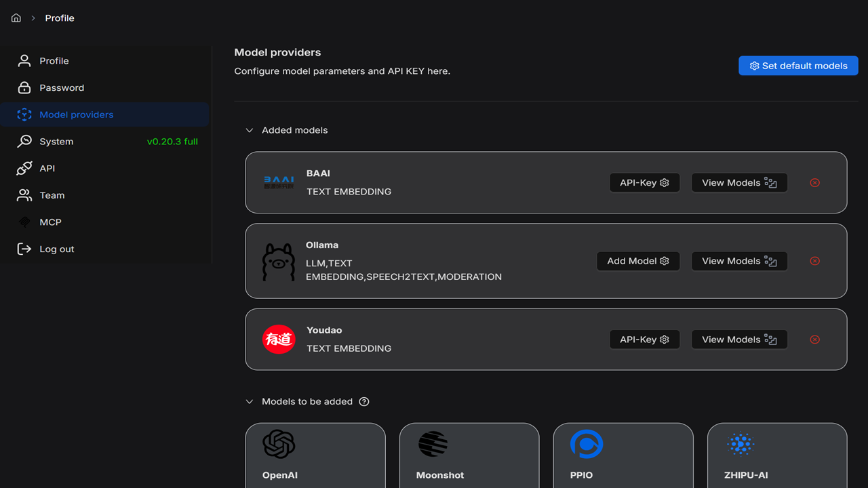The image size is (868, 488).
Task: Click the Youdao provider name text
Action: point(324,331)
